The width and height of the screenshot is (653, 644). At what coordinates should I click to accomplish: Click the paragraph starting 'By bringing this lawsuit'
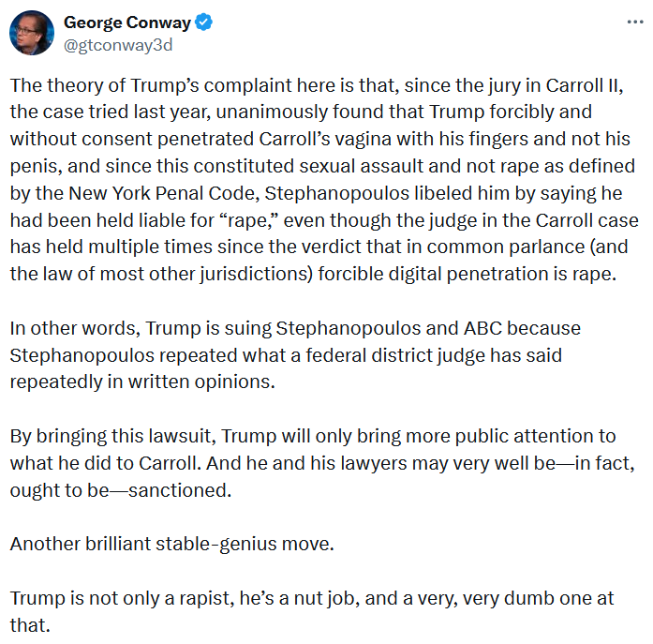coord(322,463)
